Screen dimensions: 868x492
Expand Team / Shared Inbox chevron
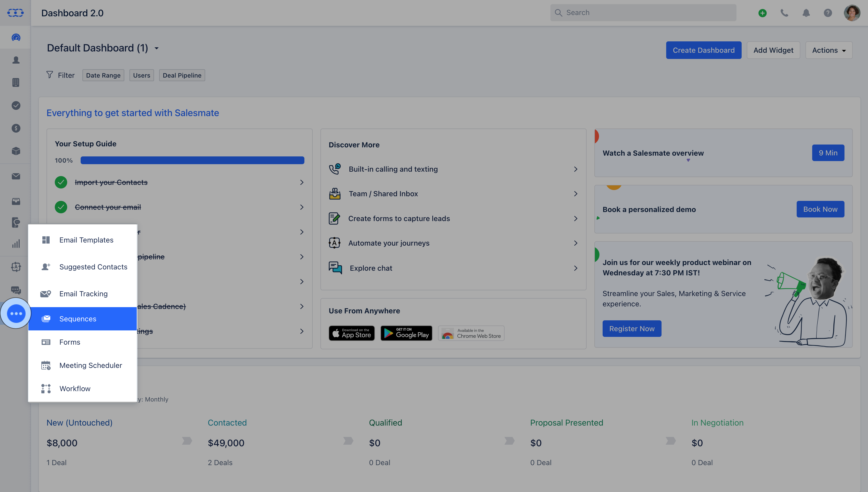pos(575,194)
